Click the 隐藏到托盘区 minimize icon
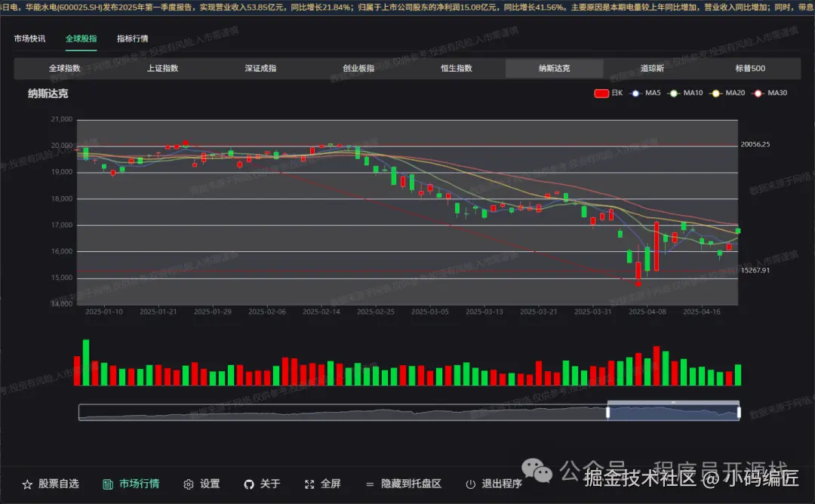 370,484
